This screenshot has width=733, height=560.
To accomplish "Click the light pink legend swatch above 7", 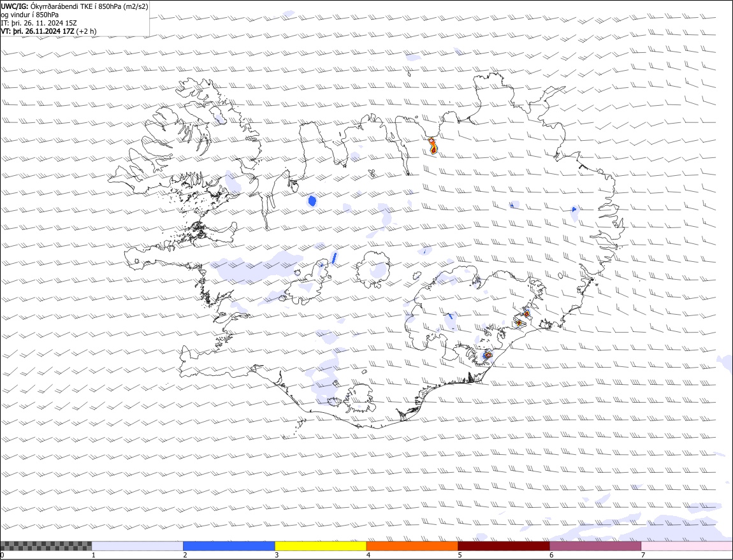I will [687, 545].
